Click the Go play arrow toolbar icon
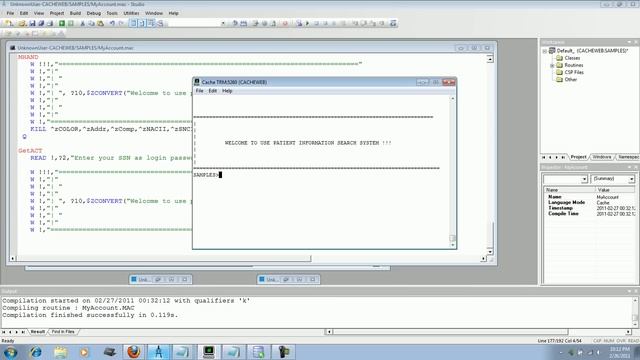This screenshot has height=360, width=640. coord(307,24)
